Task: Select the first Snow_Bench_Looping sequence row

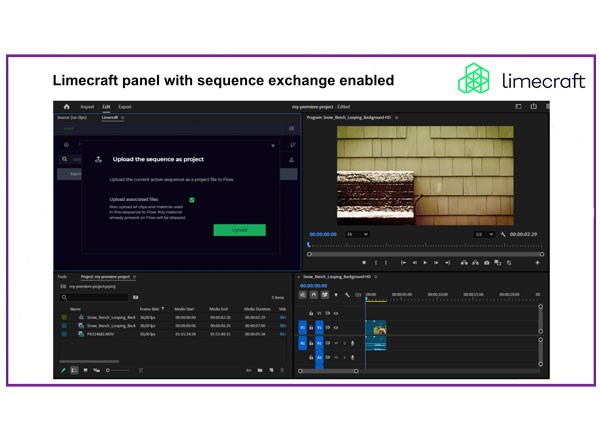Action: click(173, 317)
